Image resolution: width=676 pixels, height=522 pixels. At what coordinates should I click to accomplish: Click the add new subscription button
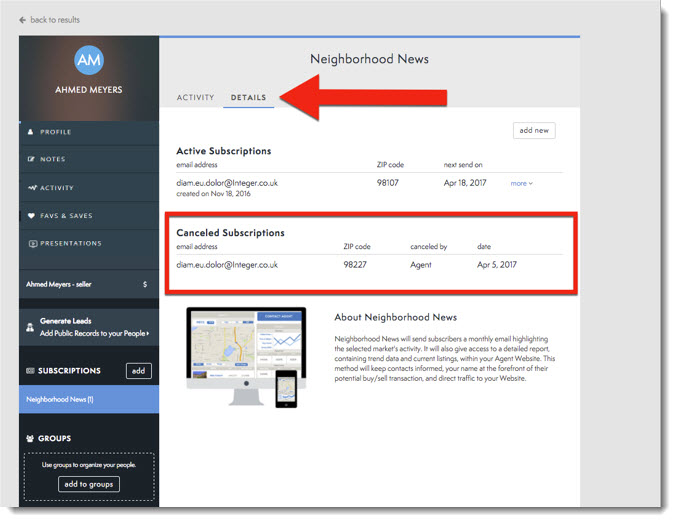pos(534,131)
